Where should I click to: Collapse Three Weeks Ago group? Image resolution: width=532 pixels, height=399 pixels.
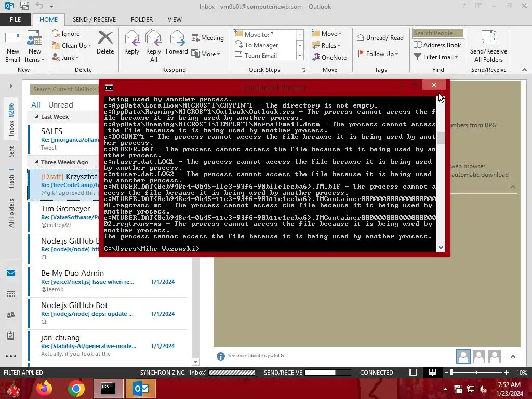pyautogui.click(x=36, y=162)
